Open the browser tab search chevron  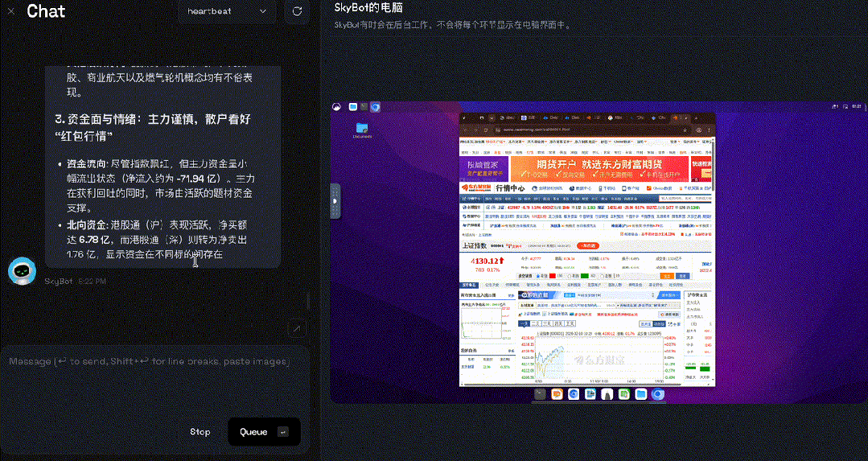[x=492, y=117]
